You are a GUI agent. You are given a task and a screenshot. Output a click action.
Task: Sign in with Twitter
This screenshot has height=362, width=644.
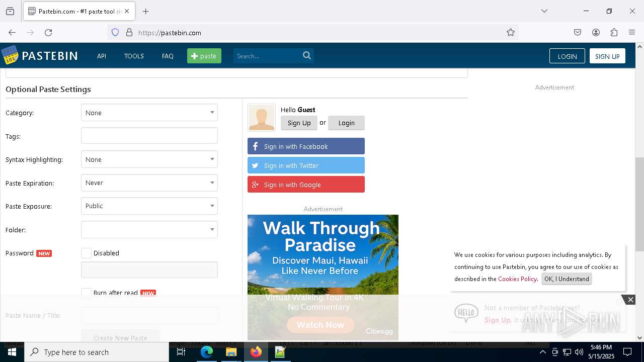[306, 165]
